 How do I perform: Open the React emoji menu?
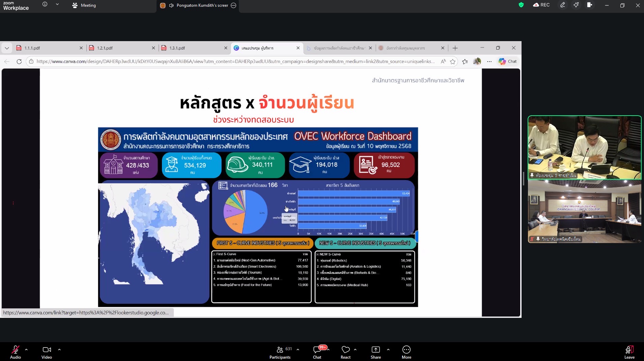[x=345, y=352]
